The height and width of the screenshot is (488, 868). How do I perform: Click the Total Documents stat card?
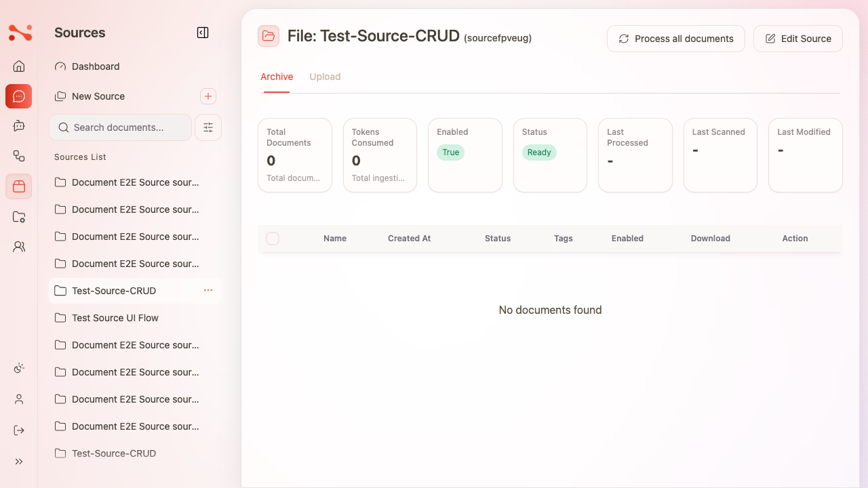[295, 155]
